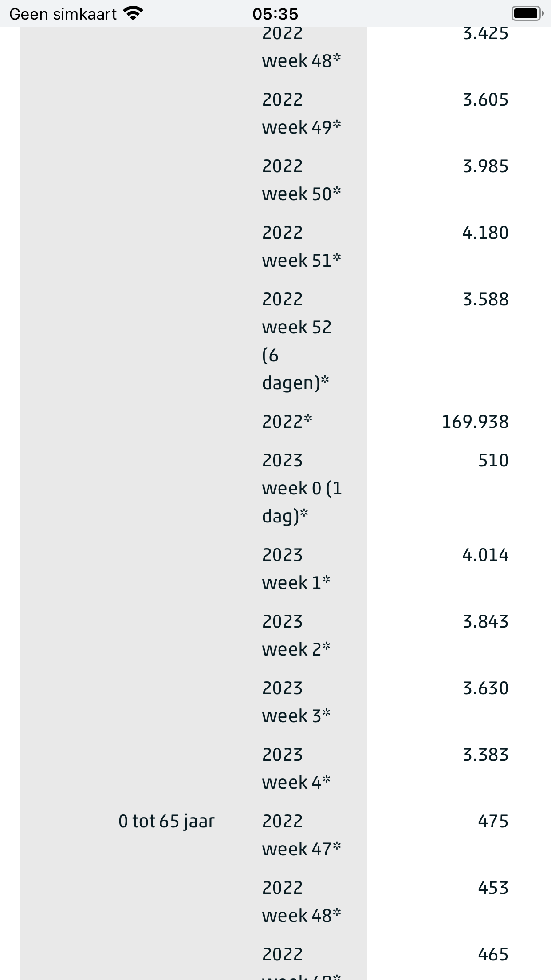Tap the value 4.014
Viewport: 551px width, 980px height.
pos(485,555)
